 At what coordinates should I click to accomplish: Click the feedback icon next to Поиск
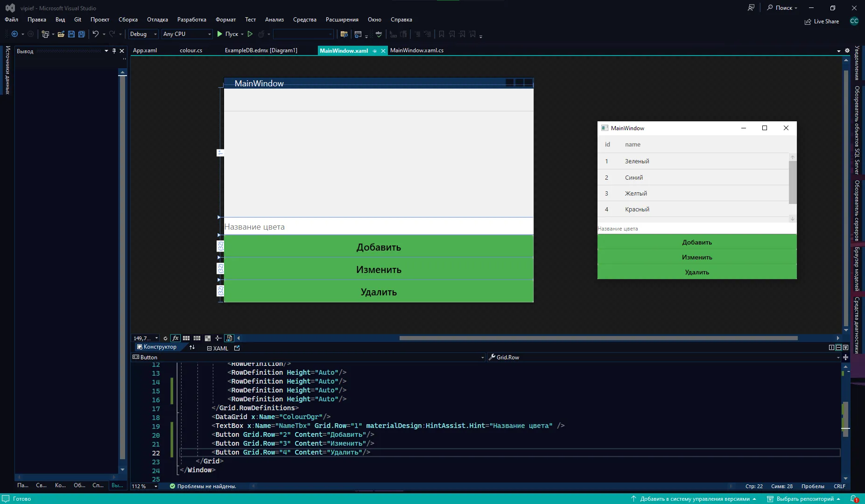(751, 8)
